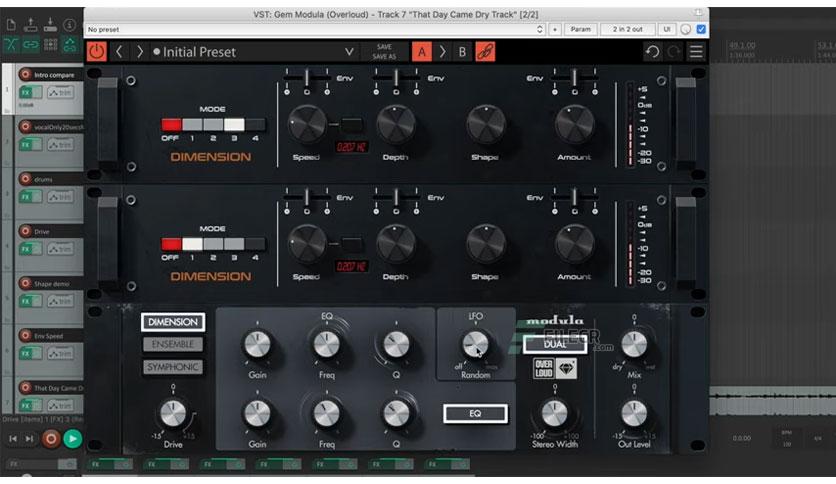This screenshot has height=484, width=836.
Task: Toggle REAPER auto-crossfade toolbar icon
Action: (11, 45)
